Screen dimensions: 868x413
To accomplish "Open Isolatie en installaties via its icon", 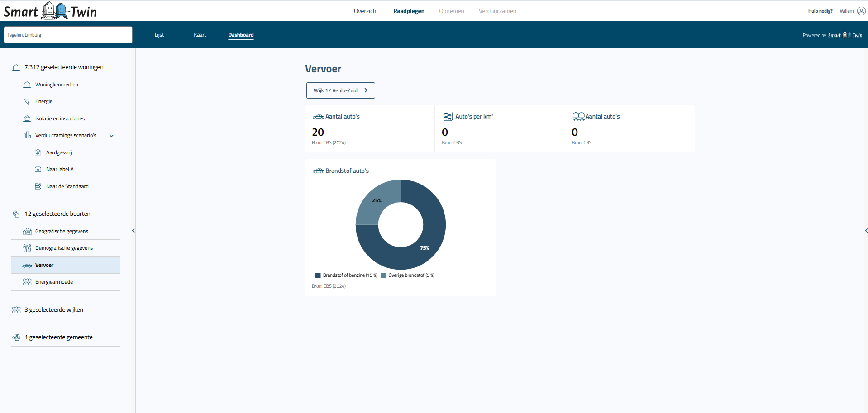I will 28,118.
